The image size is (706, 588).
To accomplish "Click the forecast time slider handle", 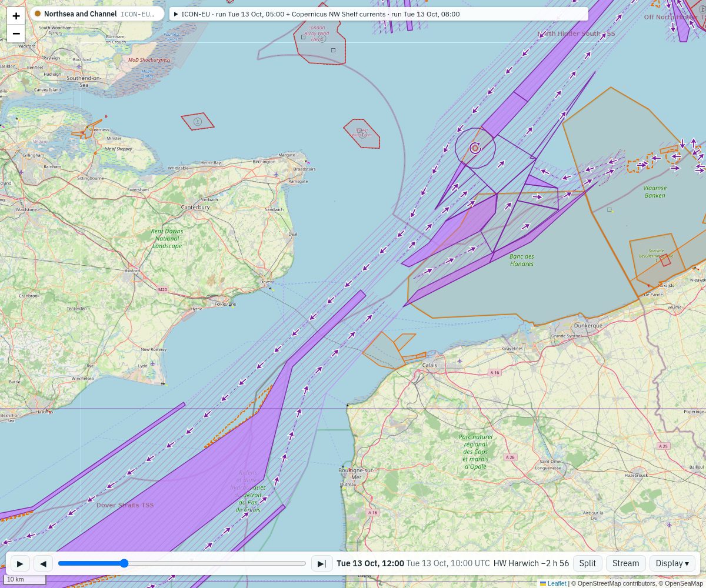I will tap(124, 563).
